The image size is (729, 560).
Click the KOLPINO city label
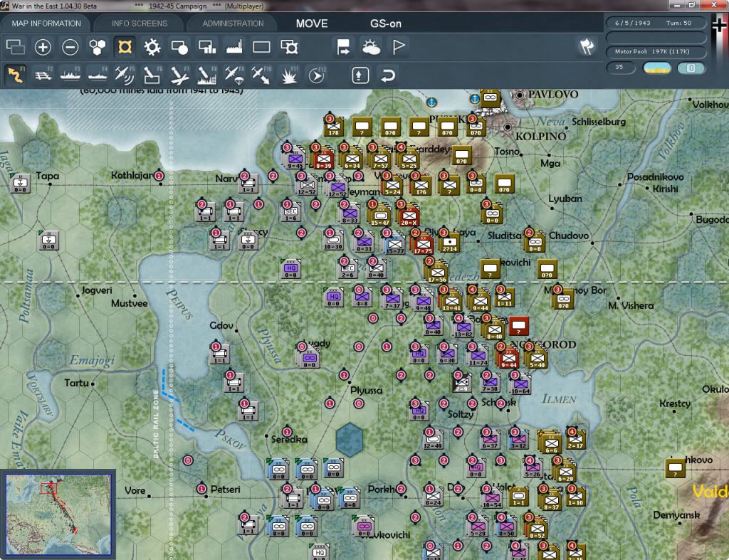[x=541, y=137]
